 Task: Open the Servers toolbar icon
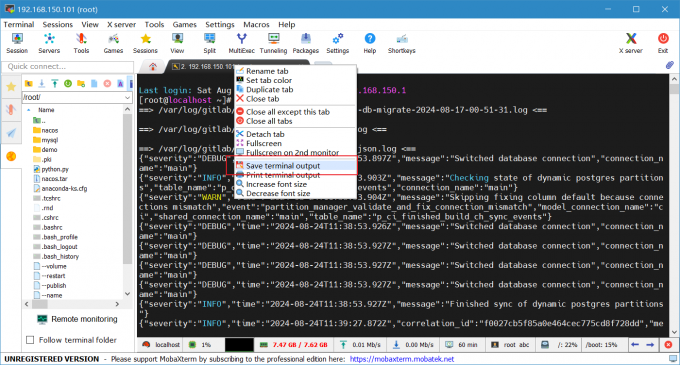pyautogui.click(x=49, y=43)
